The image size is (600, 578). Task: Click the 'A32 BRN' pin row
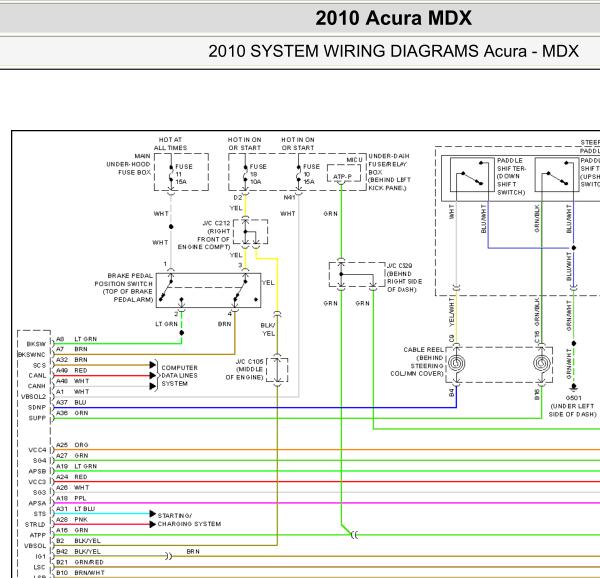pyautogui.click(x=72, y=360)
